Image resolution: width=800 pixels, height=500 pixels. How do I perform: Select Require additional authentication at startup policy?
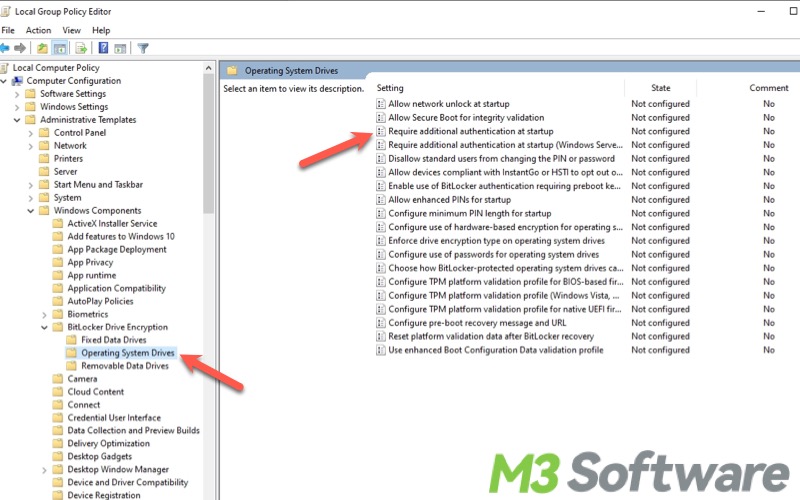point(470,131)
